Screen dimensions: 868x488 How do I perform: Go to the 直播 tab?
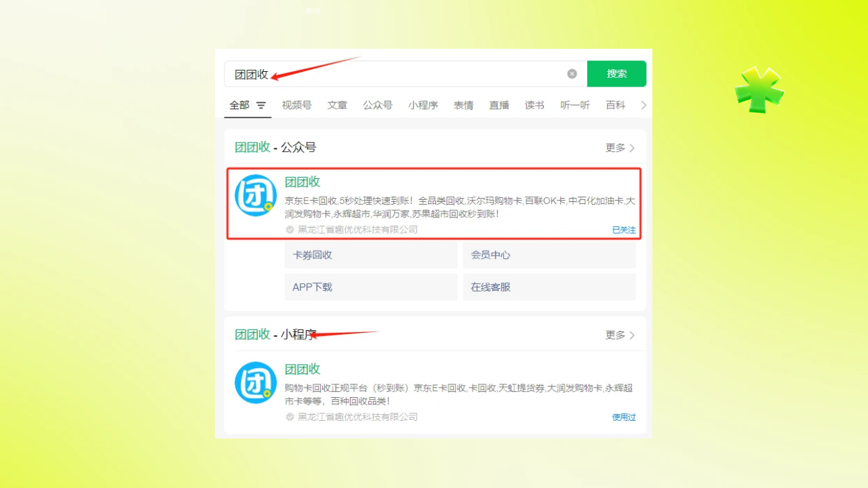pyautogui.click(x=499, y=105)
